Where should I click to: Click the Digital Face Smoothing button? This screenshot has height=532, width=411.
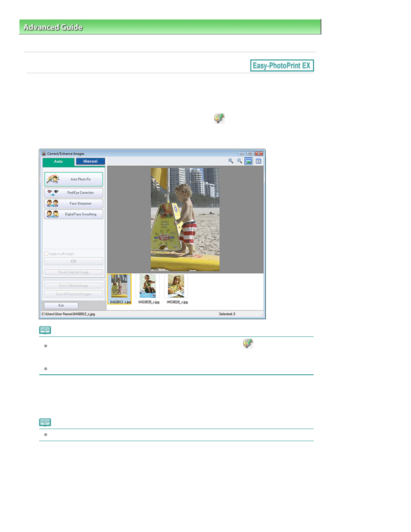74,214
